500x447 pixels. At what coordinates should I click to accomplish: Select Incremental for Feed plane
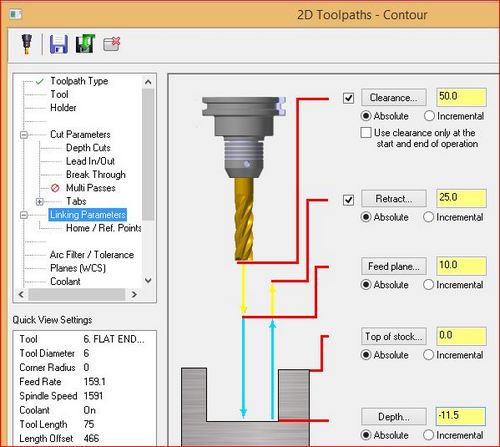point(428,285)
